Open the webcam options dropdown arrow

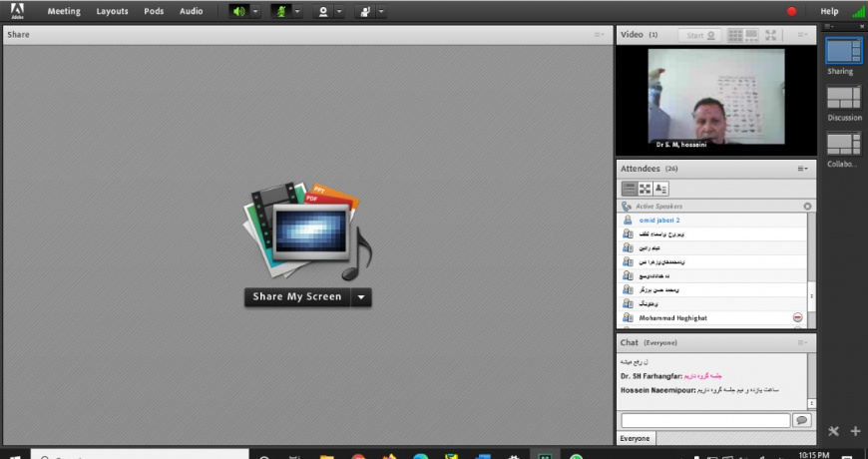click(x=339, y=12)
